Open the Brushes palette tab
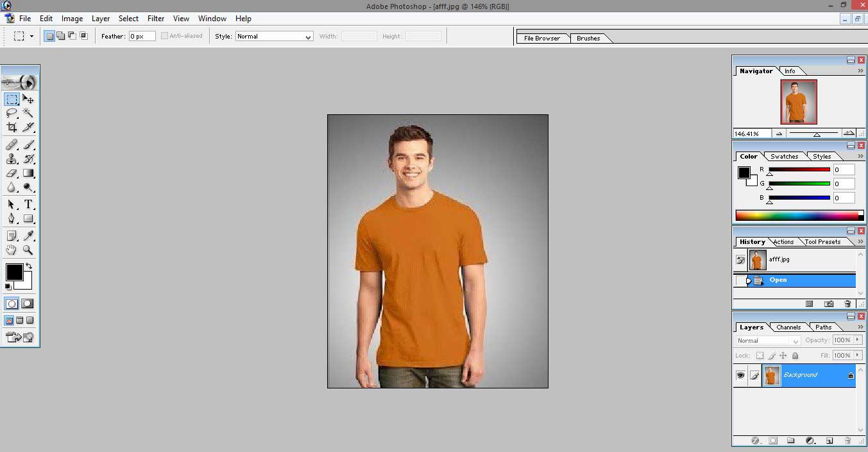This screenshot has width=868, height=452. click(x=588, y=39)
